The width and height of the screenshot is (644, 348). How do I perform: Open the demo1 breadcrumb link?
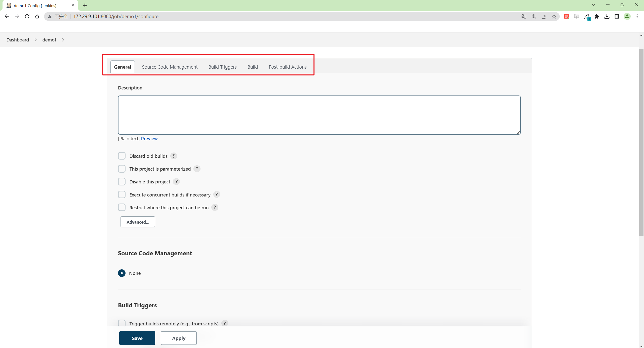tap(49, 40)
